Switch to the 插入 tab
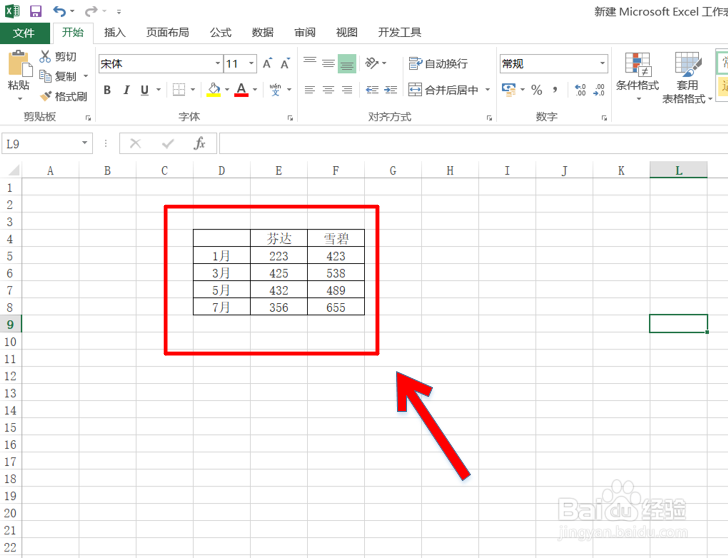 pos(115,32)
